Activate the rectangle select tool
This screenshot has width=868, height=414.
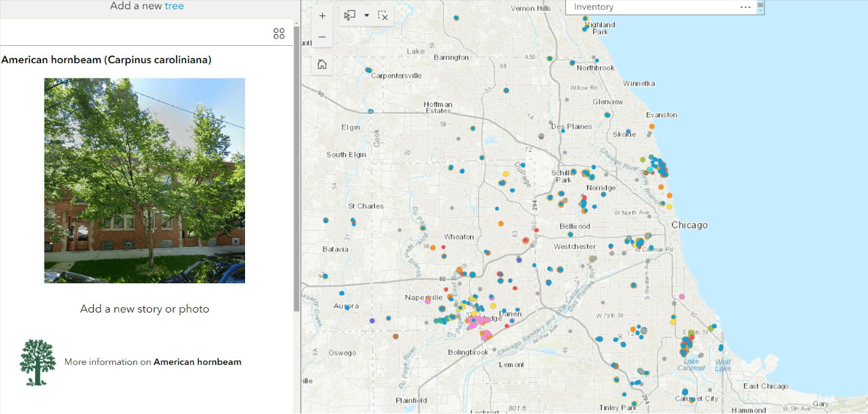tap(350, 15)
